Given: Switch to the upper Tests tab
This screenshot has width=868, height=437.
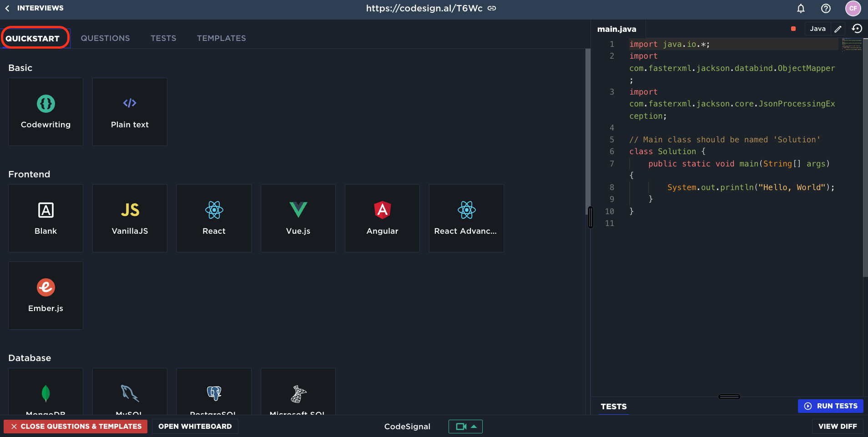Looking at the screenshot, I should (163, 38).
